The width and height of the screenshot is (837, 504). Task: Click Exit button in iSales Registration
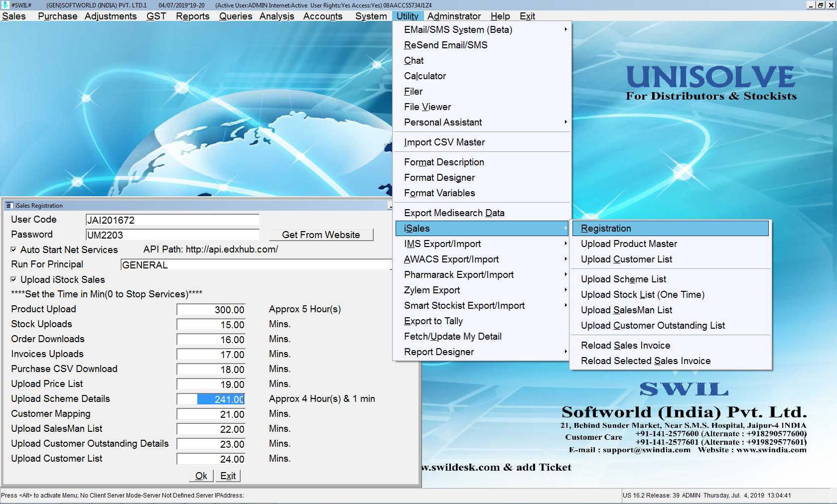point(228,476)
